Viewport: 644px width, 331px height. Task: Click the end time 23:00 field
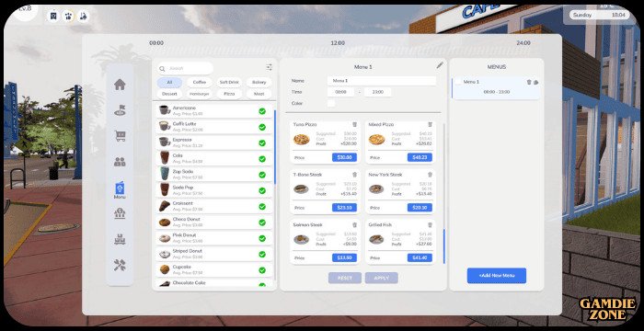[x=377, y=92]
